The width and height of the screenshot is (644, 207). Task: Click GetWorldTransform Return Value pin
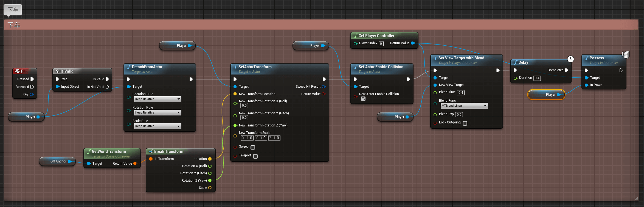coord(135,164)
